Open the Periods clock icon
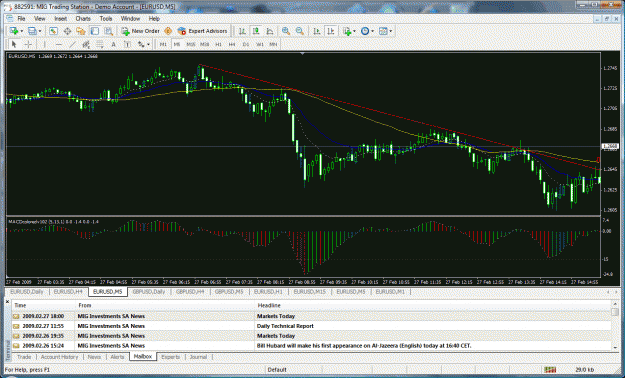Screen dimensions: 625x378 tap(365, 31)
